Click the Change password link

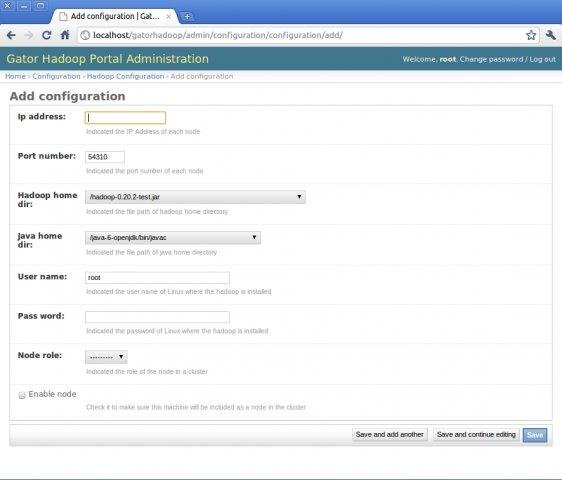pos(491,59)
